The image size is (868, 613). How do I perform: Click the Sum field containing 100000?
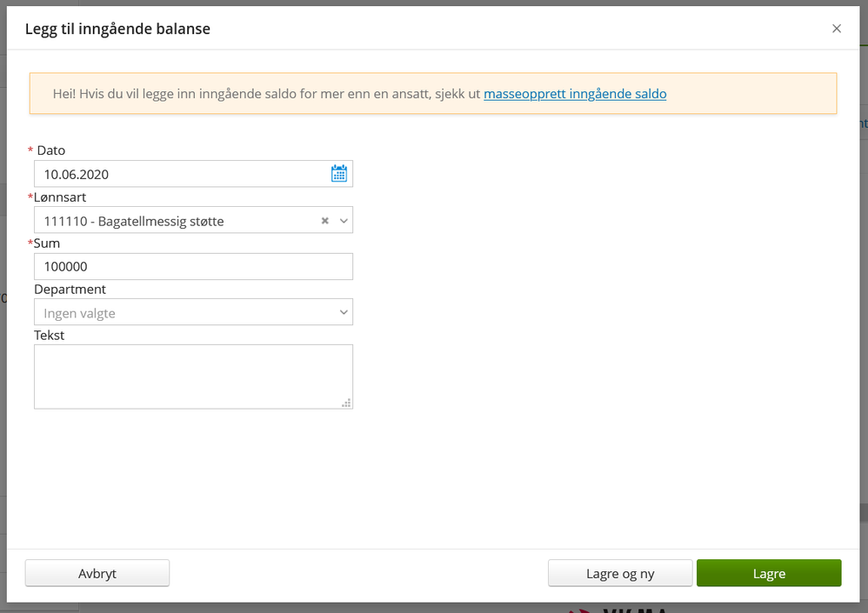(193, 267)
